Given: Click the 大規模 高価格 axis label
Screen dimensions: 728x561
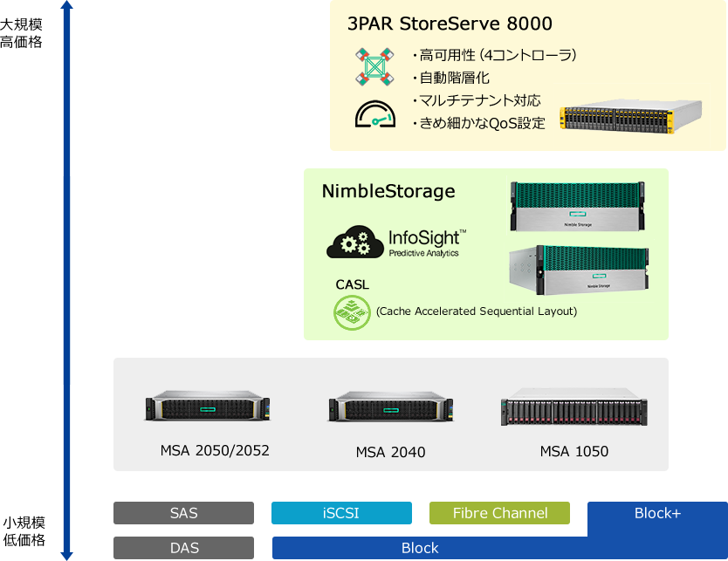Looking at the screenshot, I should (21, 33).
